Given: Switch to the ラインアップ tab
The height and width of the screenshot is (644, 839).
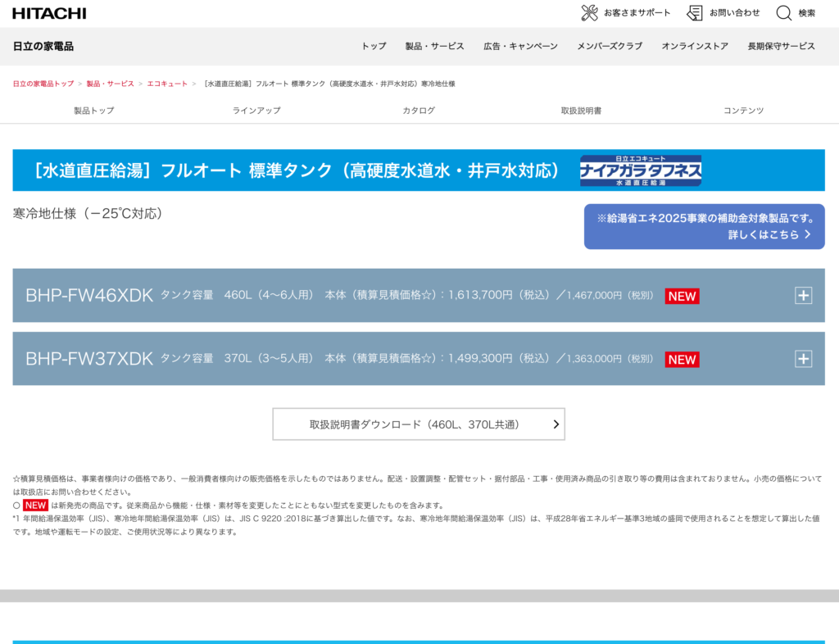Looking at the screenshot, I should [x=256, y=111].
